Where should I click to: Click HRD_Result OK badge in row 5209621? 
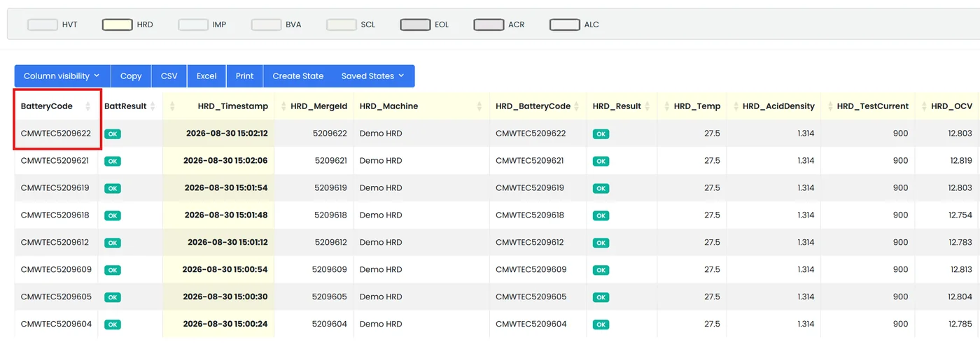[x=601, y=161]
